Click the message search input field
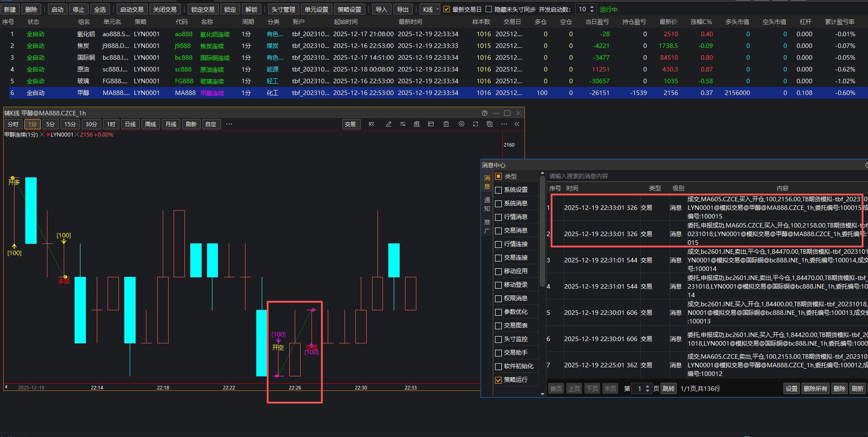 click(678, 176)
